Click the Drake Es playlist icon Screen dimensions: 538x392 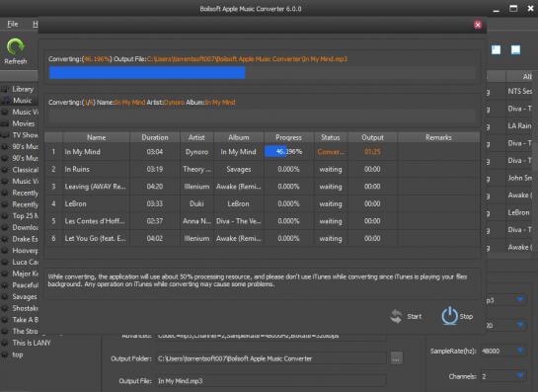[x=5, y=239]
